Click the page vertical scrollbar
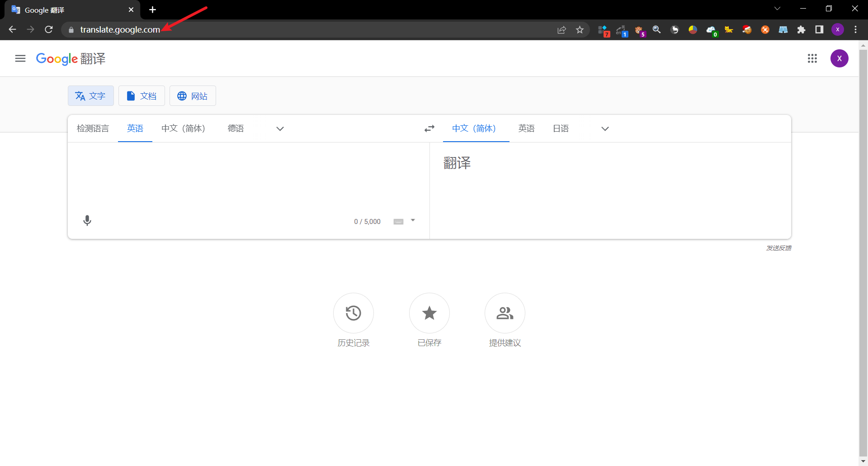The height and width of the screenshot is (466, 868). [863, 253]
